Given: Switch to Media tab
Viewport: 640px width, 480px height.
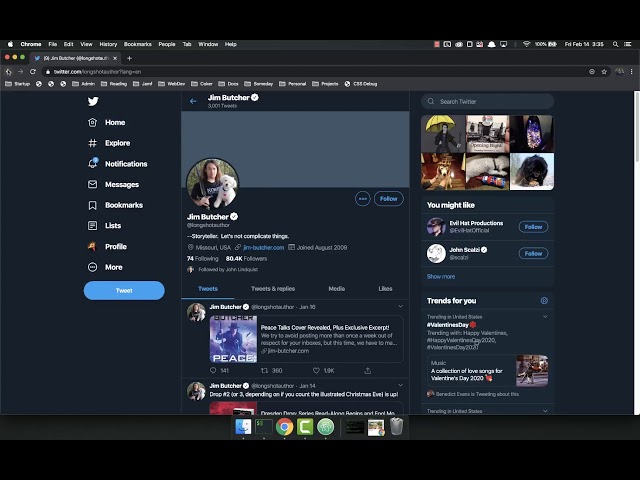Looking at the screenshot, I should [337, 289].
